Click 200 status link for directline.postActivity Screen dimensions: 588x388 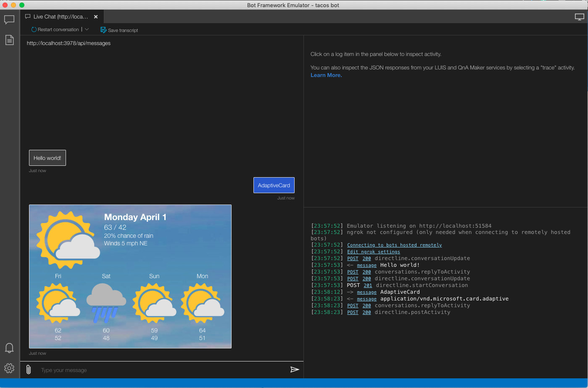(x=367, y=312)
